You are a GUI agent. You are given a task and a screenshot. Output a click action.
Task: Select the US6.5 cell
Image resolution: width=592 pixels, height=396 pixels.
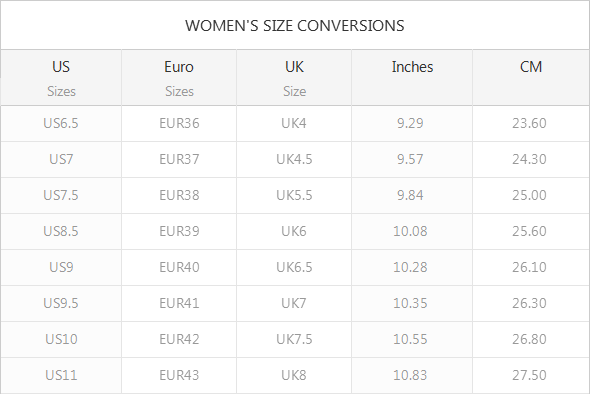coord(61,123)
